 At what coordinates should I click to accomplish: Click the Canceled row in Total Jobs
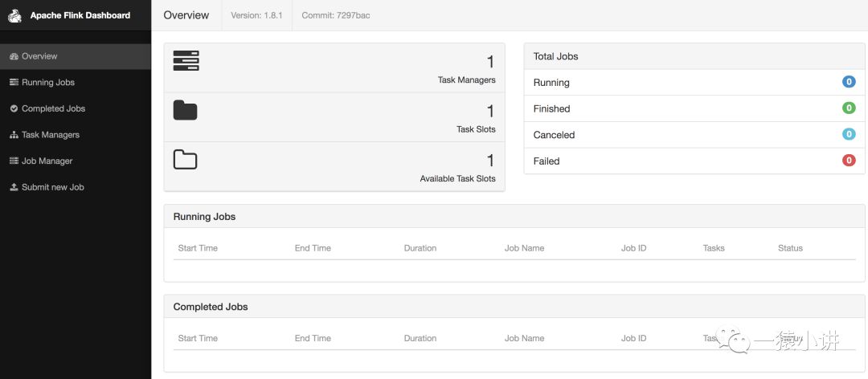(694, 134)
